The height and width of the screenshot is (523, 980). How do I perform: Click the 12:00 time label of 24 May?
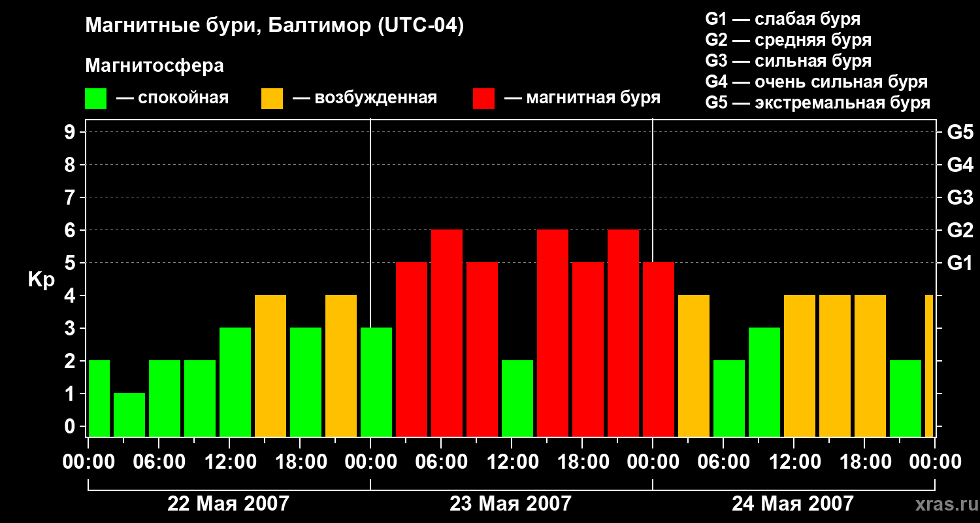click(x=794, y=462)
